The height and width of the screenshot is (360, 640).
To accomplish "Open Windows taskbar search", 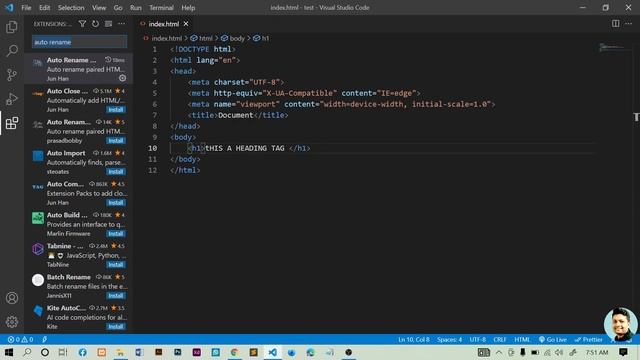I will pyautogui.click(x=27, y=352).
